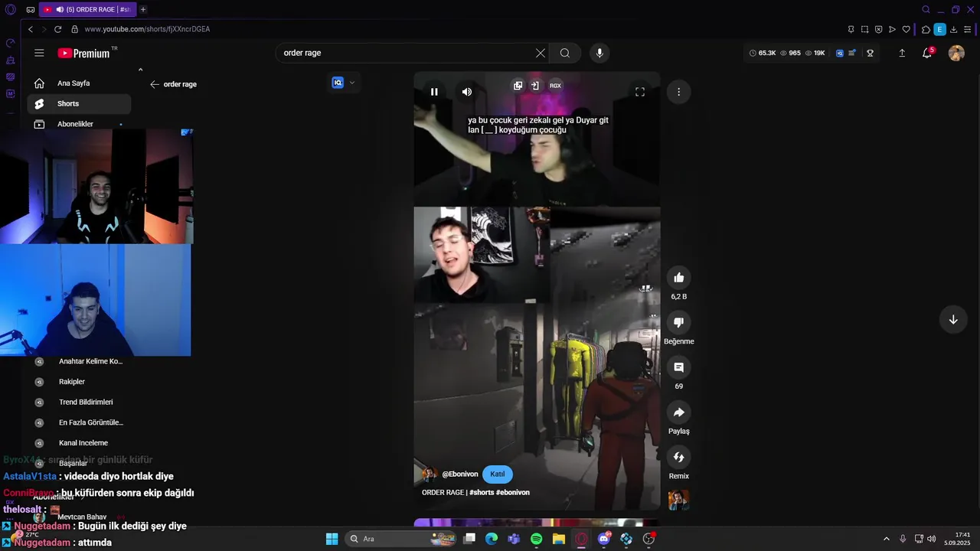Screen dimensions: 980x551
Task: Open Ana Sayfa in the sidebar
Action: (79, 83)
